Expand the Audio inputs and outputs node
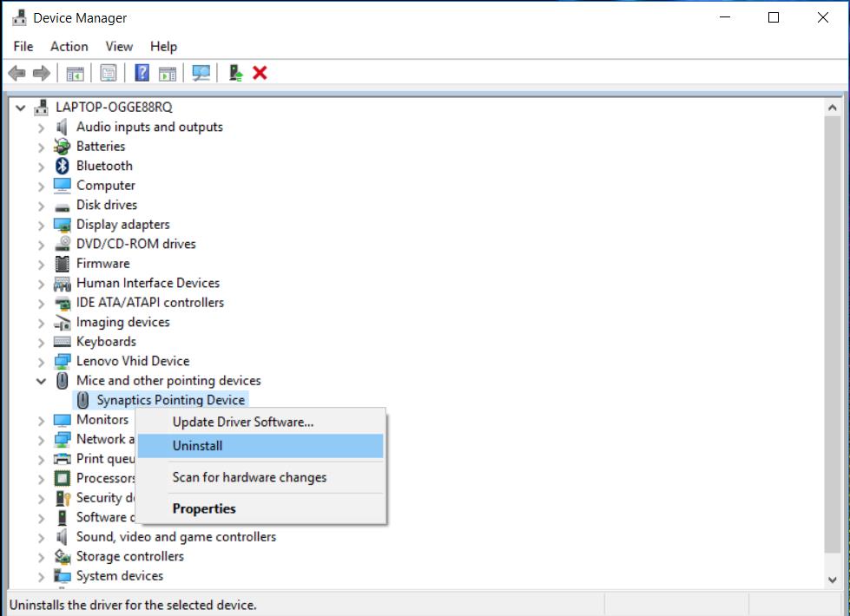 pos(41,128)
